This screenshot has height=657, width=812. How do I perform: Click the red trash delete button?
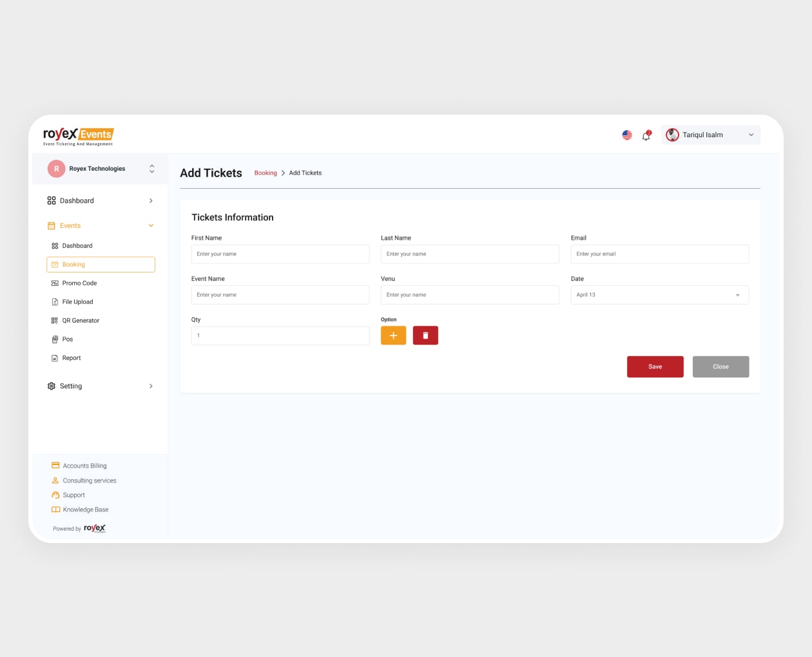coord(425,336)
